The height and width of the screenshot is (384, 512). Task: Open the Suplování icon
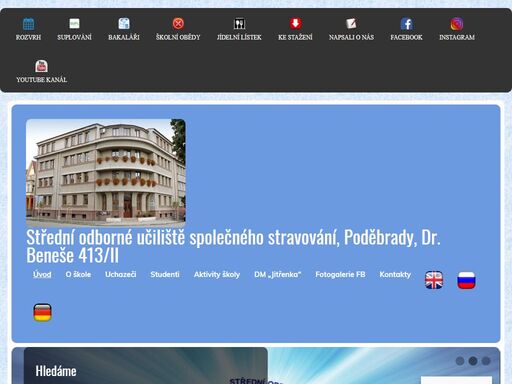pos(74,24)
